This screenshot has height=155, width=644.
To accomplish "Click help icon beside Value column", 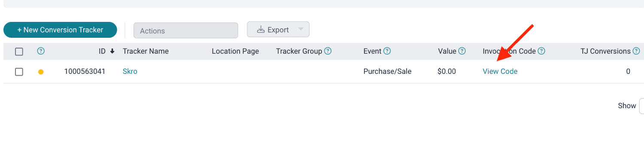I will pos(462,51).
